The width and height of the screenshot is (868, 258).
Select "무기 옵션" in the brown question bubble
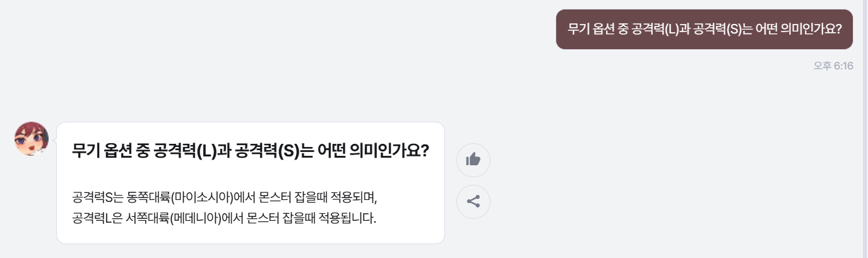[x=595, y=29]
